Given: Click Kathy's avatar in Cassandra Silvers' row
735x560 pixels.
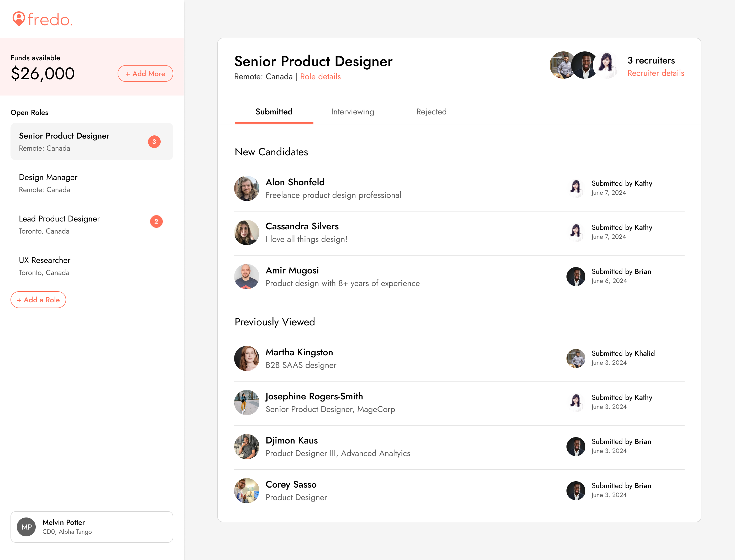Looking at the screenshot, I should [x=576, y=232].
